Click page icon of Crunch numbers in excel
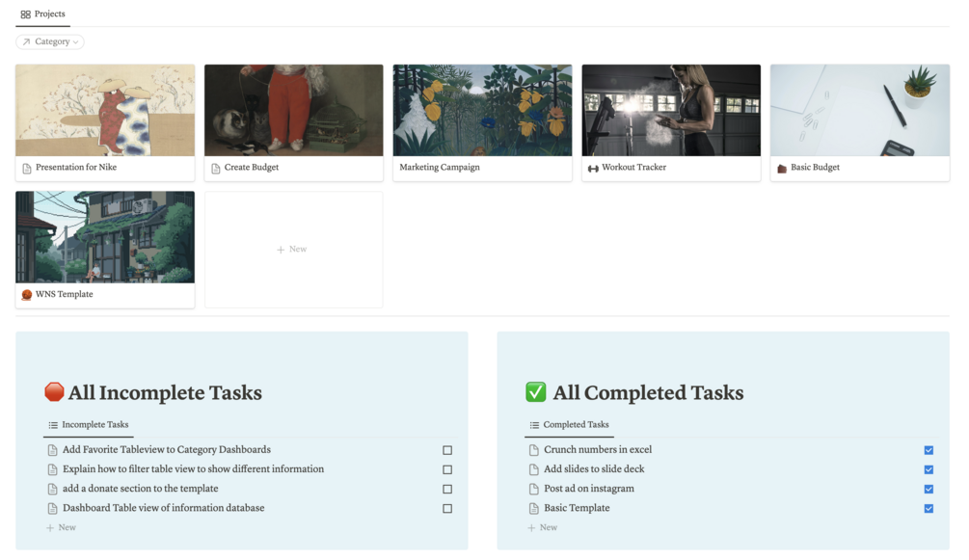Viewport: 969px width, 560px height. coord(534,450)
